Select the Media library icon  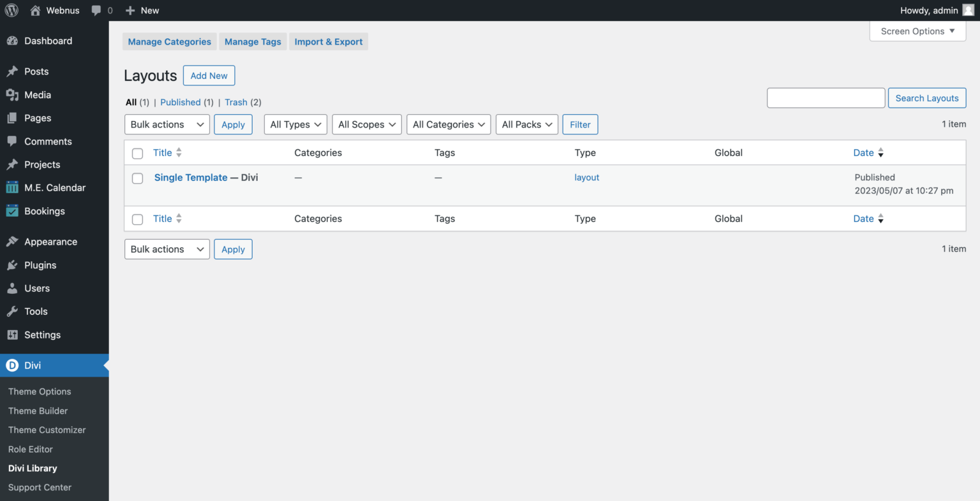pos(14,94)
